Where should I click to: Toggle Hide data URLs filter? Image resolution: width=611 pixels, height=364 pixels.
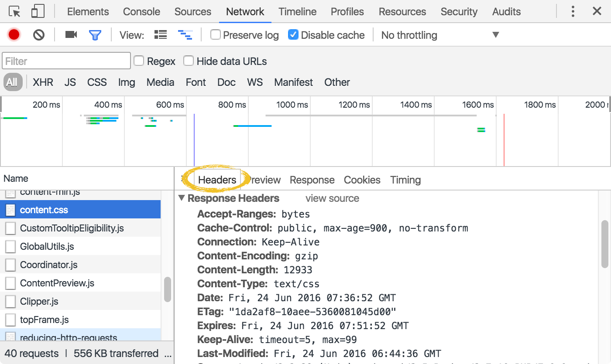(189, 61)
